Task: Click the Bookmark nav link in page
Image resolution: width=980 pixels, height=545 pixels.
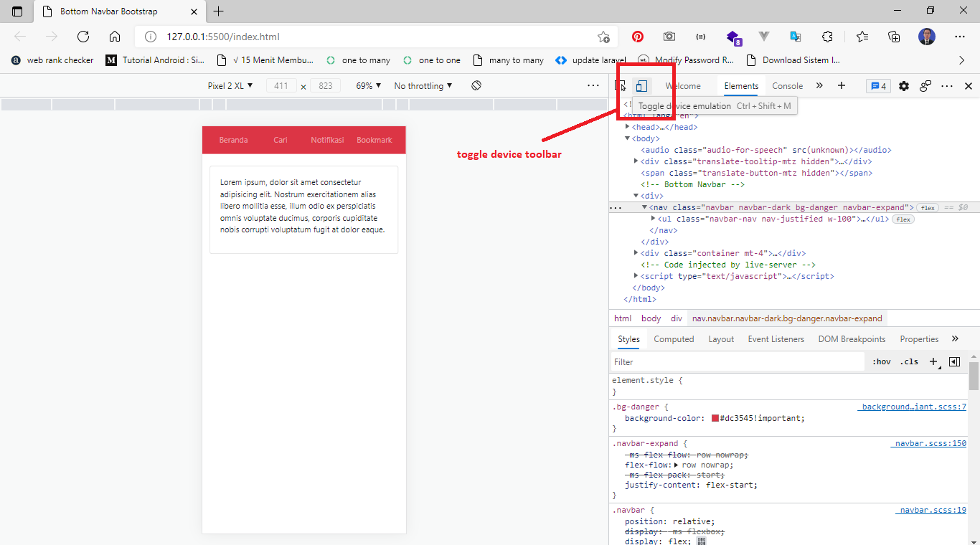Action: 374,140
